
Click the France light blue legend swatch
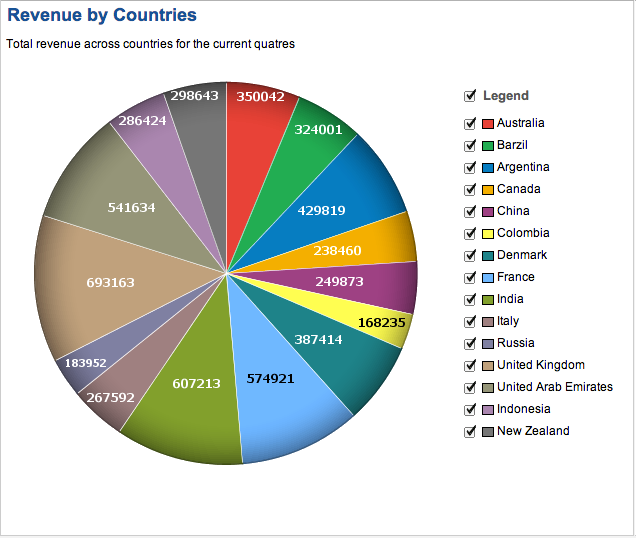tap(488, 278)
